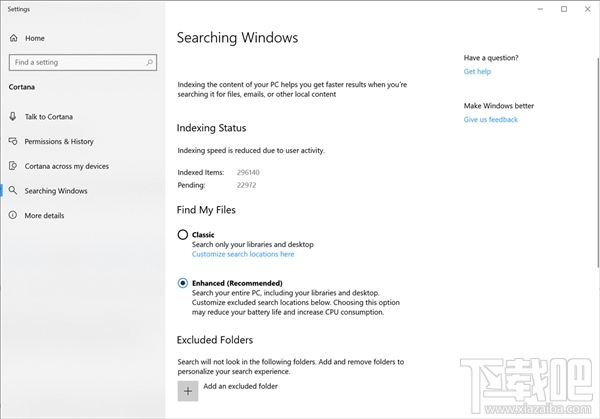
Task: Select the Classic search radio button
Action: pos(183,234)
